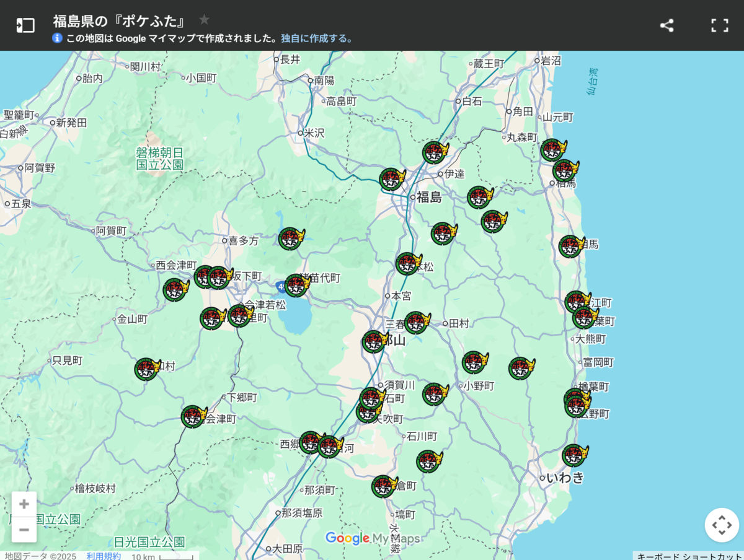Click the 磐梯朝日国立公園 park label
The image size is (744, 560).
(161, 159)
